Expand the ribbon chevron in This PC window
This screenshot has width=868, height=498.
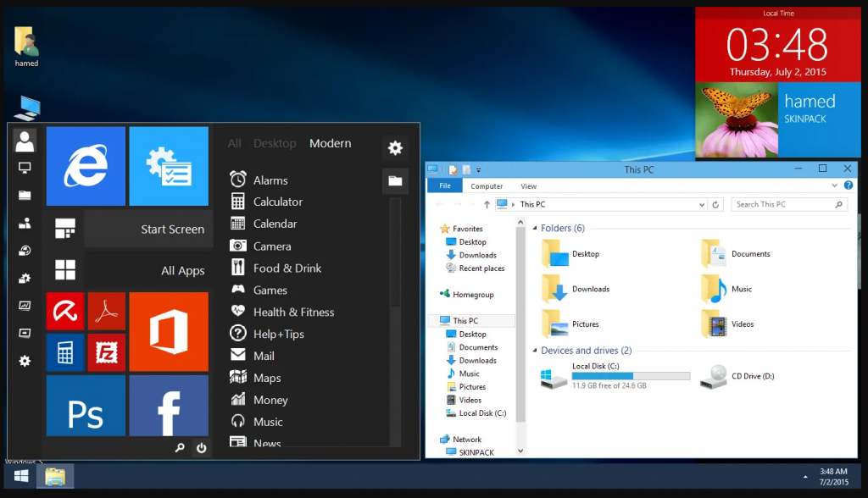[834, 185]
